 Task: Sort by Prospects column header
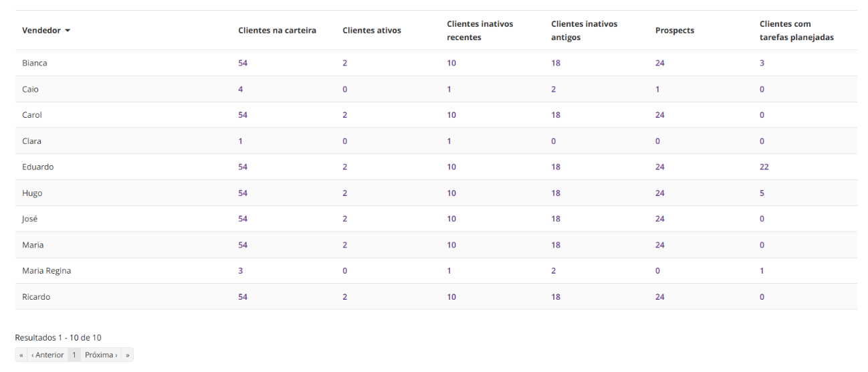pos(675,31)
